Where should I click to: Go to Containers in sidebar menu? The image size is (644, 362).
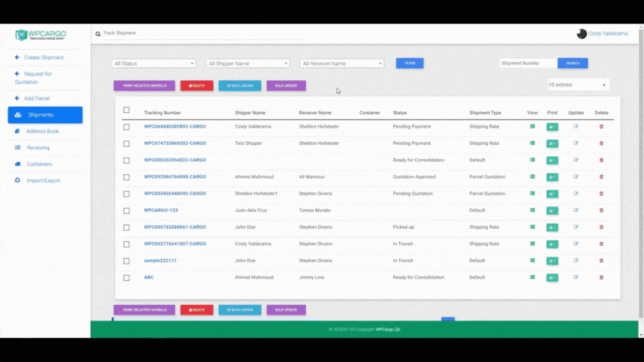click(x=39, y=164)
